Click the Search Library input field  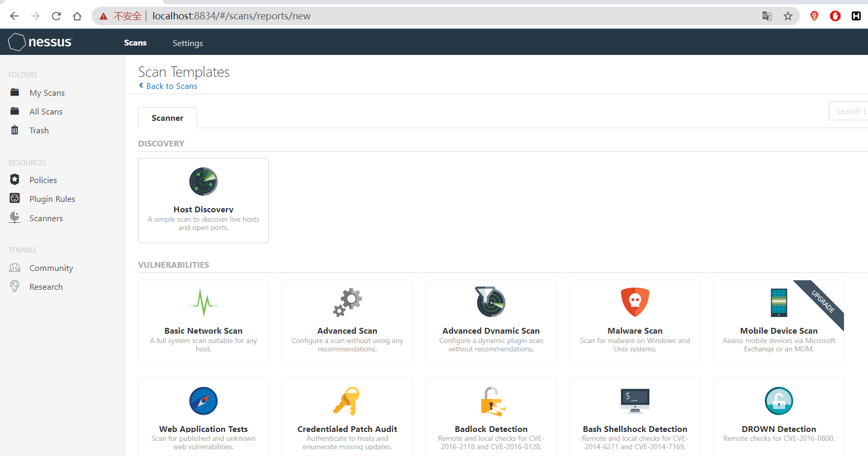(x=849, y=111)
